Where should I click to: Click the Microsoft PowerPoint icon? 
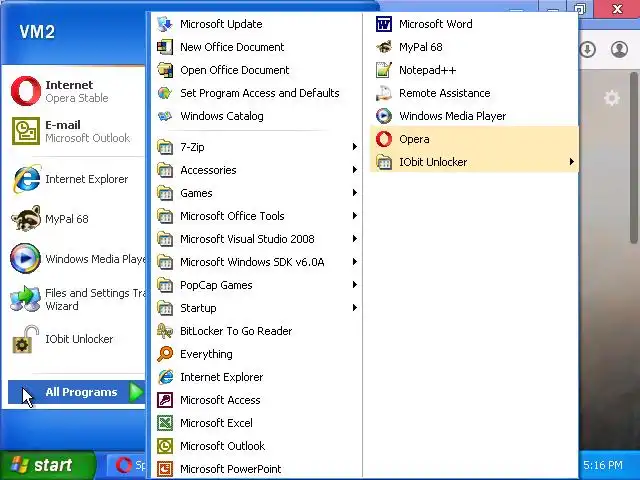tap(165, 469)
